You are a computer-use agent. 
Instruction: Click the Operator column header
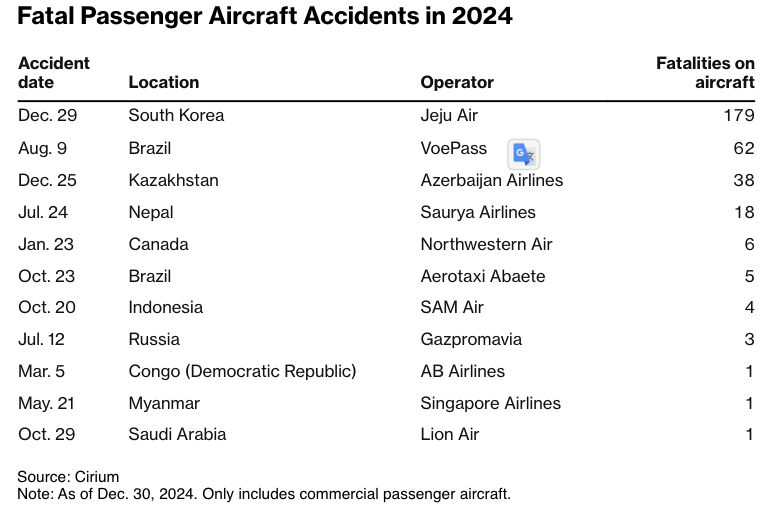(457, 82)
